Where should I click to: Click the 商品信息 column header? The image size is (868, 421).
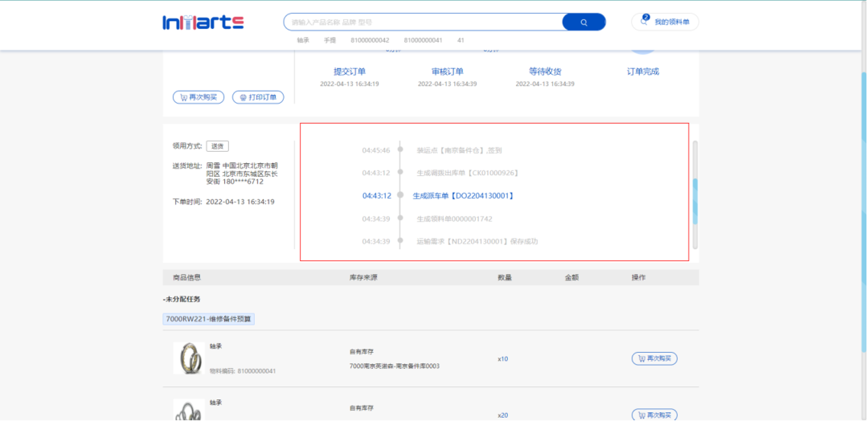point(187,278)
